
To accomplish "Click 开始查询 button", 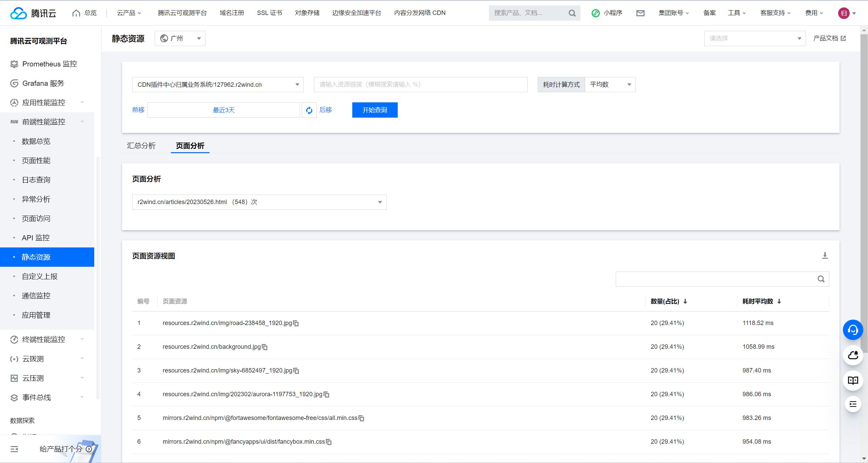I will click(x=375, y=110).
